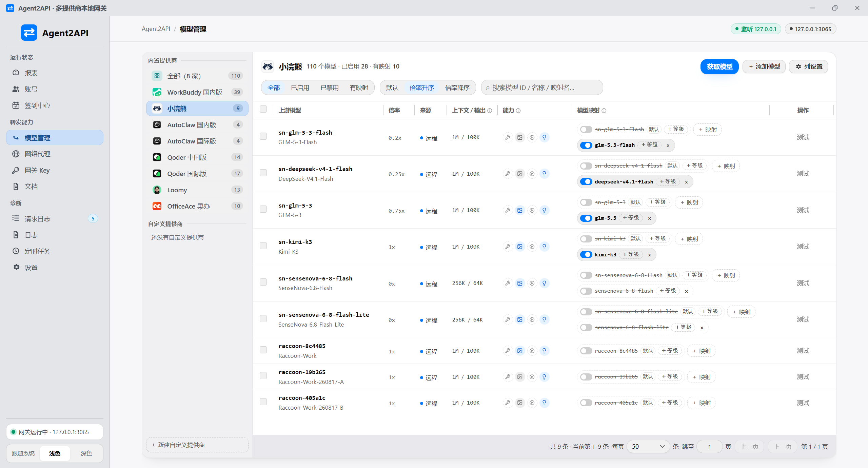Image resolution: width=868 pixels, height=468 pixels.
Task: Enable the sensenova-6-8-flash mapping toggle
Action: [586, 291]
